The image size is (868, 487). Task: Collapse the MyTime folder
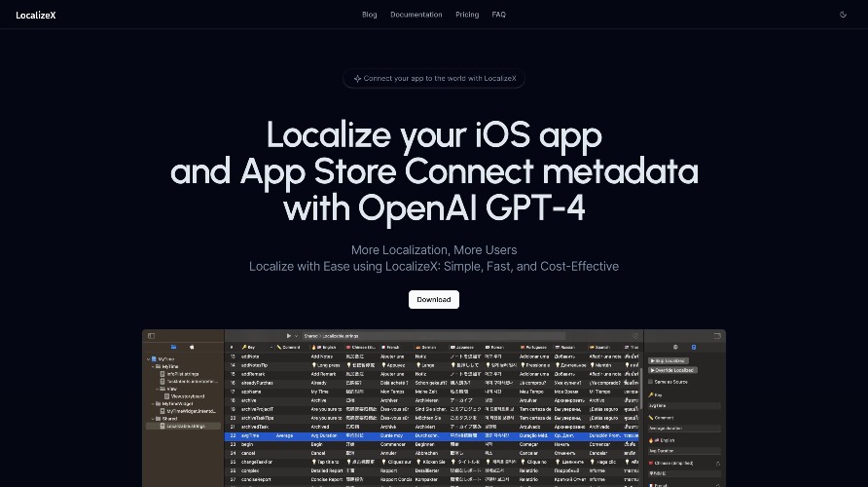point(153,366)
